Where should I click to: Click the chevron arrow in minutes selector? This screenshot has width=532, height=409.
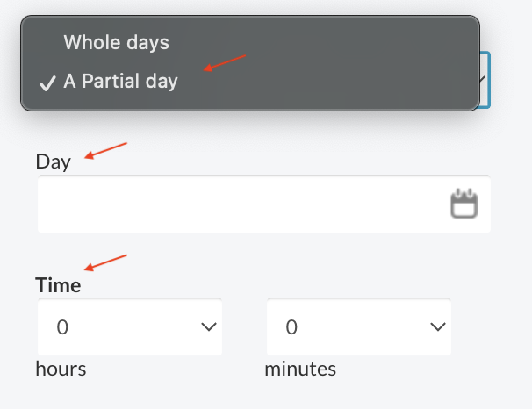[x=437, y=327]
